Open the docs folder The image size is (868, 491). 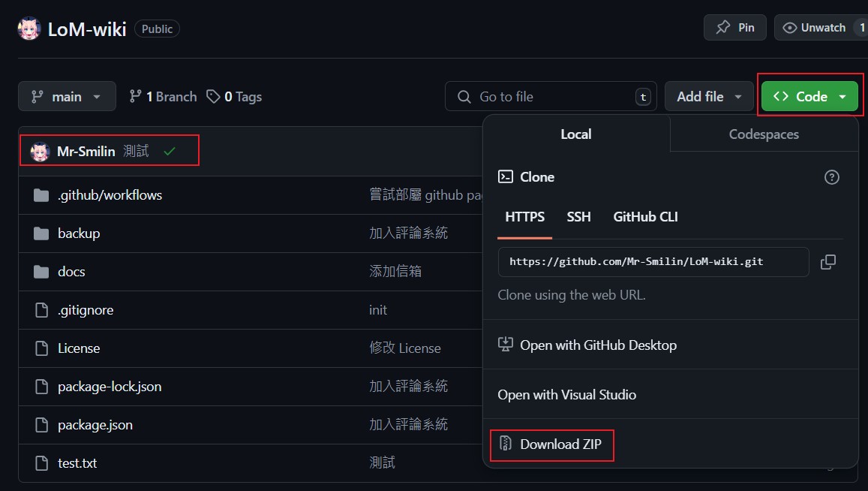click(x=71, y=272)
